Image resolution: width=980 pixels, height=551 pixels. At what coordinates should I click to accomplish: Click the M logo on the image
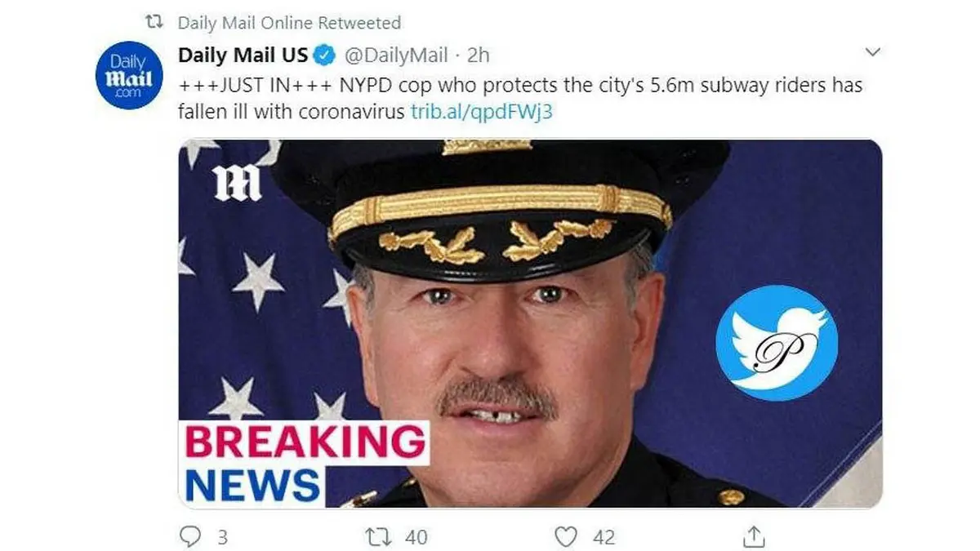237,183
